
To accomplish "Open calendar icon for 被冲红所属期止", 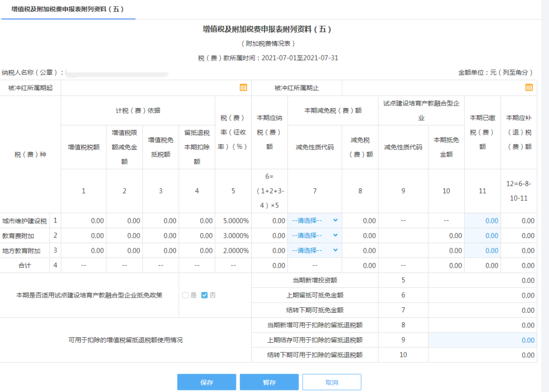I will (529, 87).
